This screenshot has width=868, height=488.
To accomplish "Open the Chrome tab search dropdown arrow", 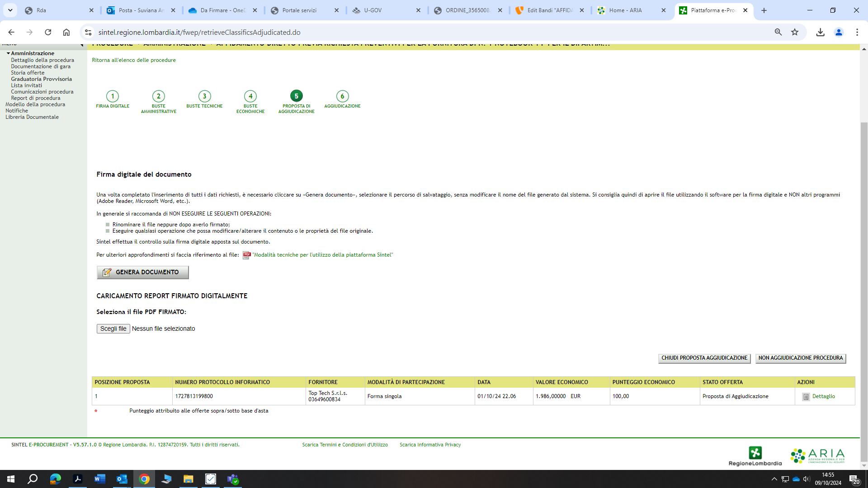I will [10, 10].
